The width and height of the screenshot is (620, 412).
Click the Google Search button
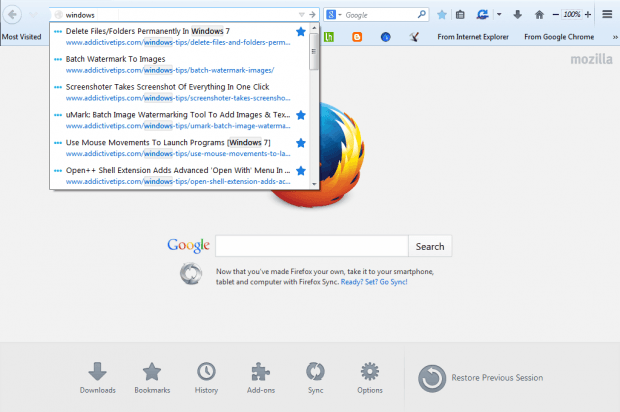click(429, 246)
